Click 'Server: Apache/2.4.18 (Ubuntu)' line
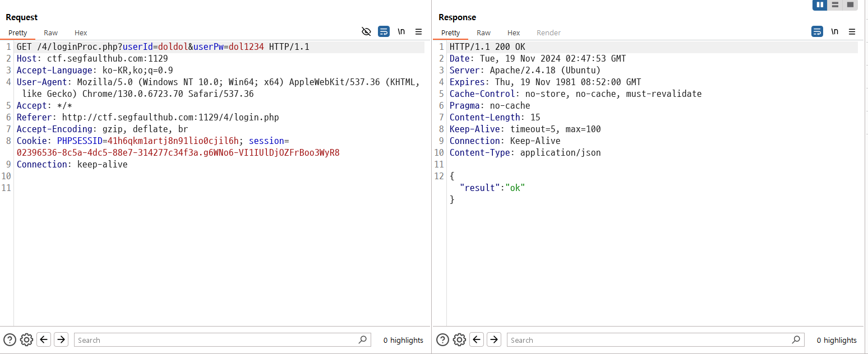868x354 pixels. pos(525,71)
